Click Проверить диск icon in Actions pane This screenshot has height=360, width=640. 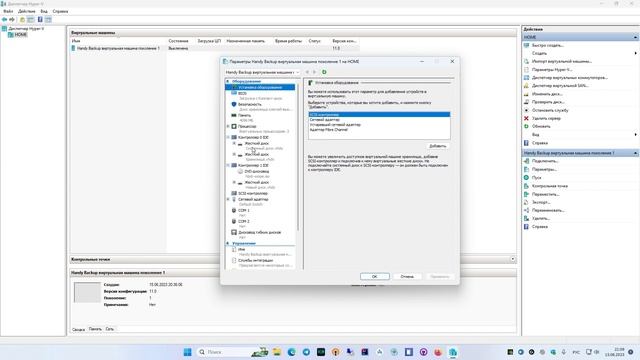pos(527,102)
